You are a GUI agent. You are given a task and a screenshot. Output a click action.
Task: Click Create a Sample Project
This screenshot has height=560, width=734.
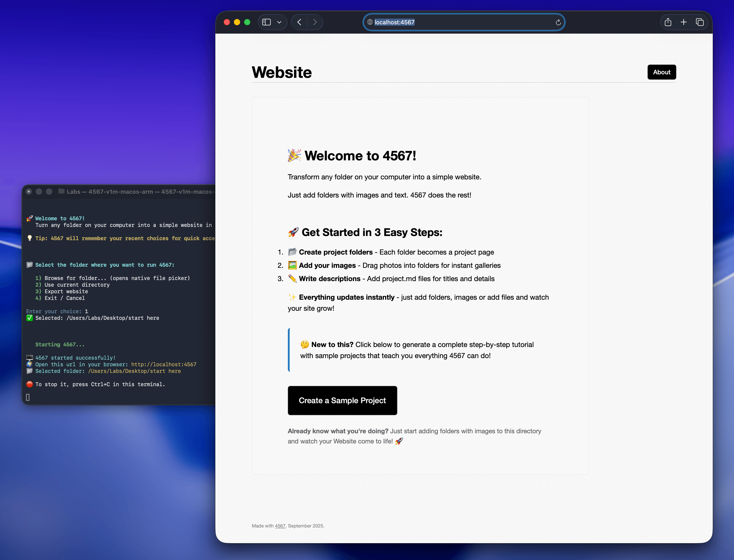click(342, 400)
